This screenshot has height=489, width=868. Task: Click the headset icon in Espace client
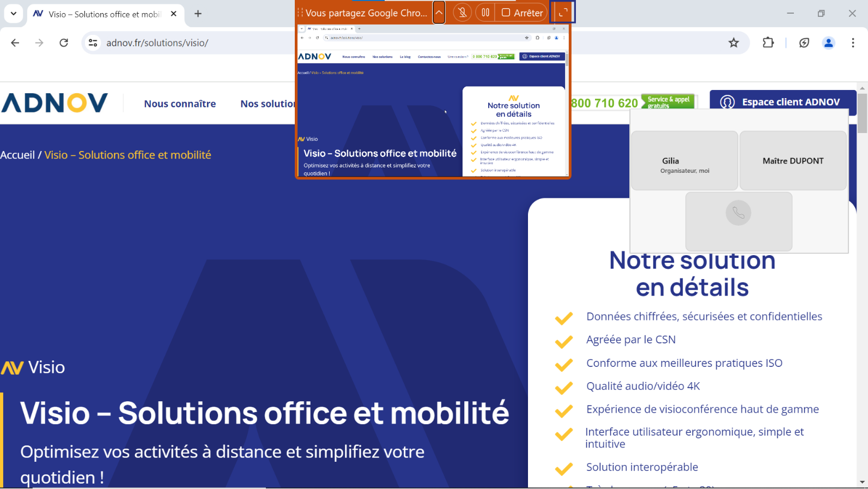tap(727, 102)
